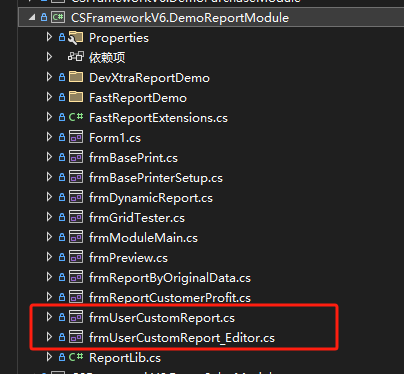Click the form icon of frmUserCustomReport_Editor.cs
Viewport: 404px width, 374px height.
point(76,337)
